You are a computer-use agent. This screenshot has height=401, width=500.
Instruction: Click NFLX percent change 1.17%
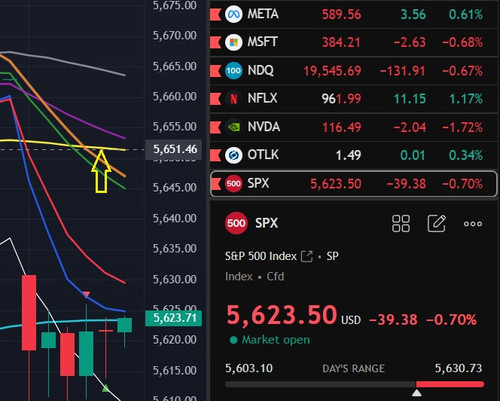(x=466, y=99)
